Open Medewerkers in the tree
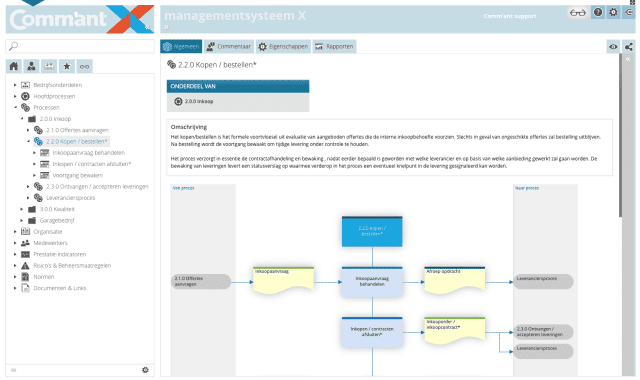 (51, 243)
